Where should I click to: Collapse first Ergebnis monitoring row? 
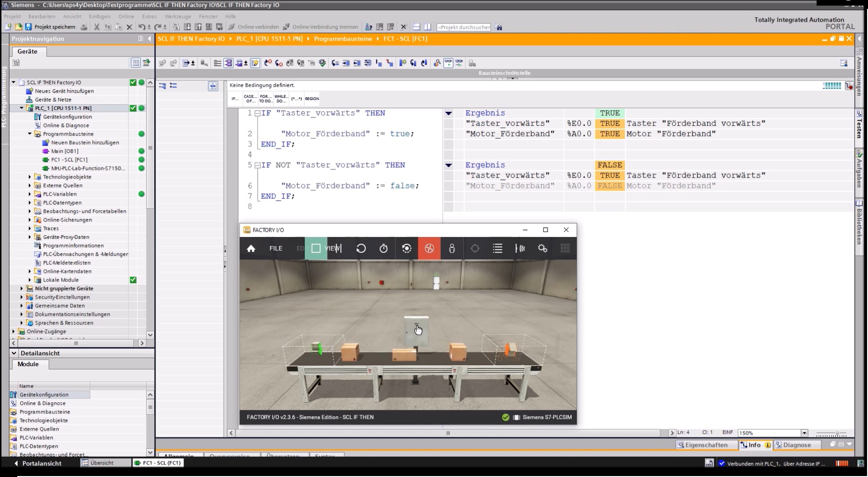(x=448, y=113)
